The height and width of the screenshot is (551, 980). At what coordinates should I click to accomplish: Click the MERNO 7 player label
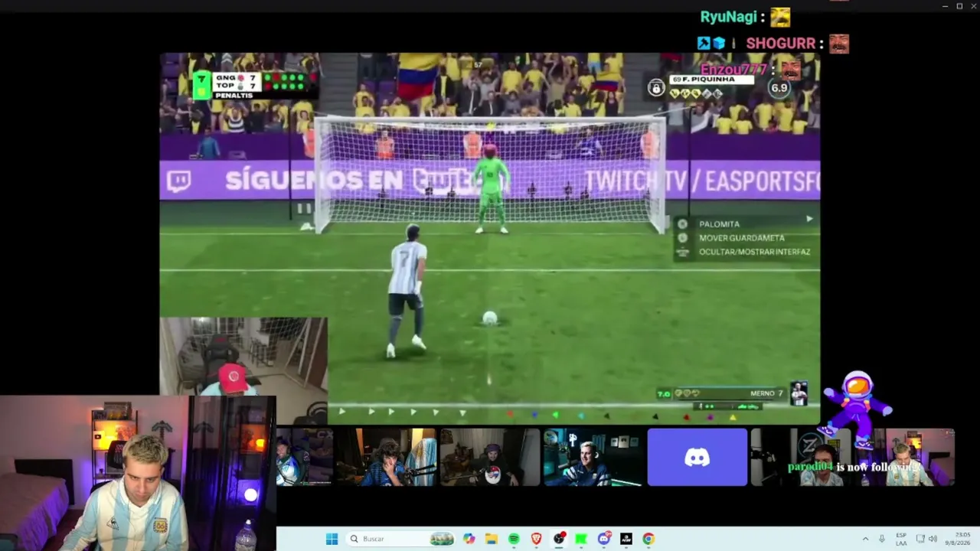[x=766, y=393]
